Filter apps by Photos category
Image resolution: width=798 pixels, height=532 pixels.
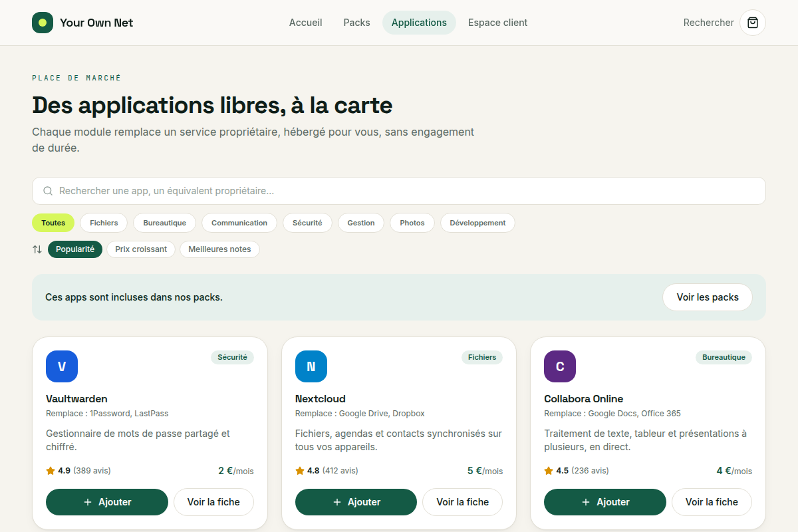(412, 223)
